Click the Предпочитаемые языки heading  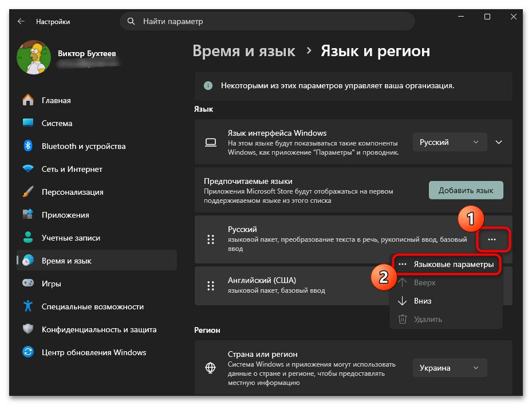coord(248,181)
